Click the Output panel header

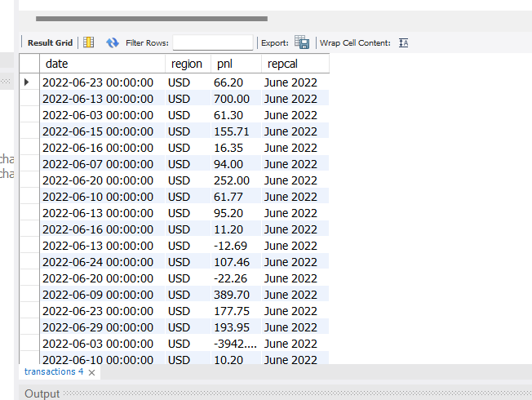tap(42, 393)
